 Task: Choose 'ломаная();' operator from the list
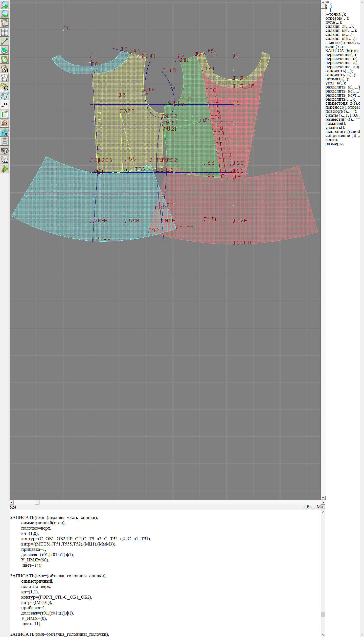[x=335, y=124]
